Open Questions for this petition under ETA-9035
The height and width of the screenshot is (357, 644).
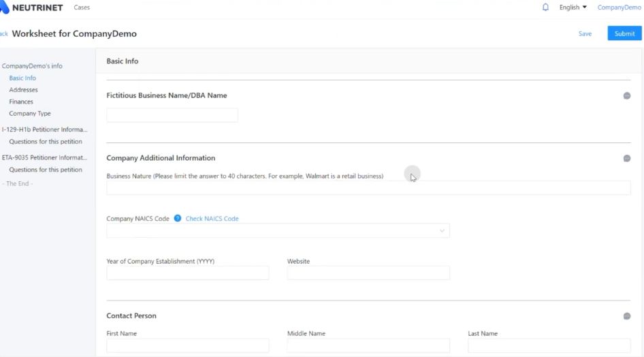coord(46,170)
